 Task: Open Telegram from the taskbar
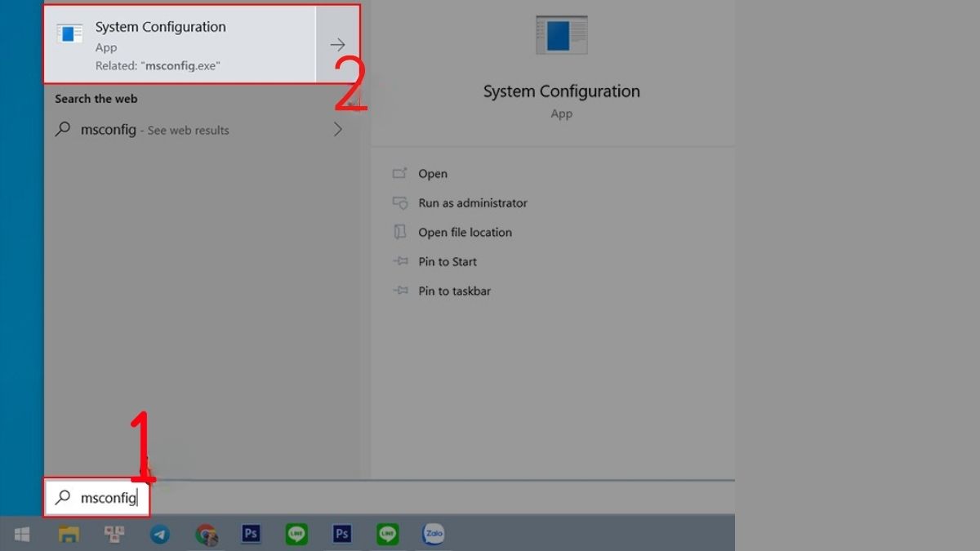click(159, 534)
